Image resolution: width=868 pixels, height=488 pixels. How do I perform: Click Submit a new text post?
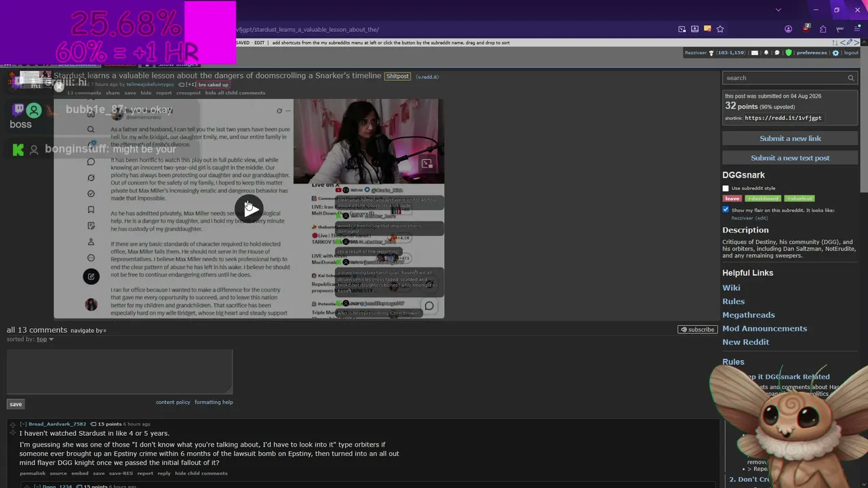click(x=790, y=158)
